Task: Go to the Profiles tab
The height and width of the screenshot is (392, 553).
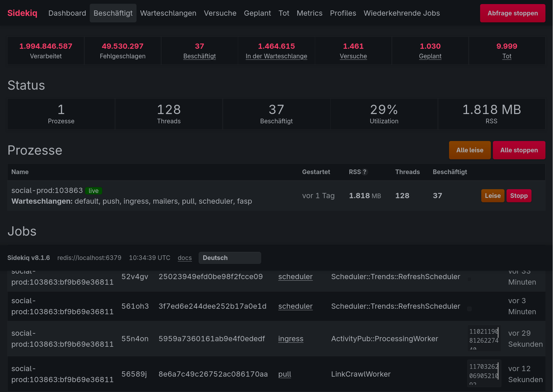Action: [343, 13]
